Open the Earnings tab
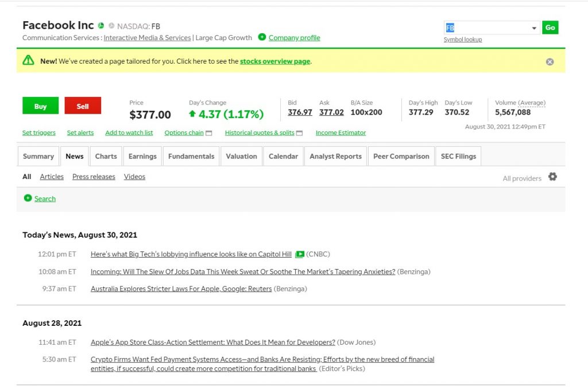 (142, 156)
